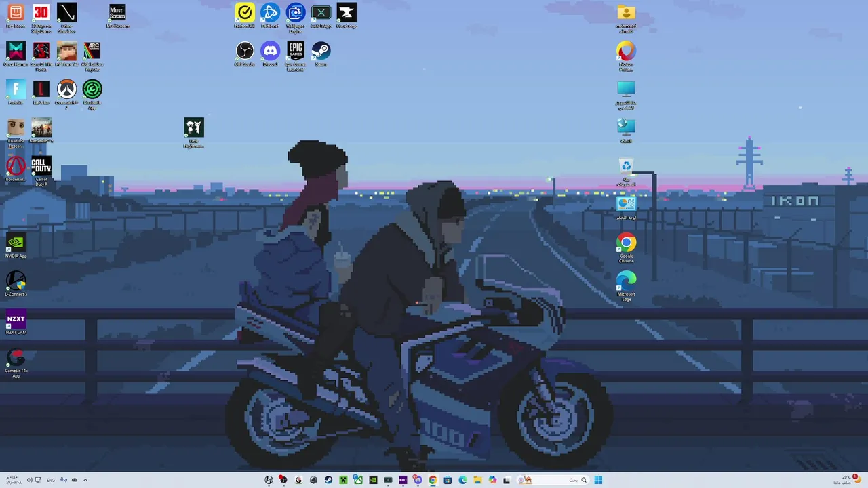Open the L-Connect 3 desktop shortcut

16,284
